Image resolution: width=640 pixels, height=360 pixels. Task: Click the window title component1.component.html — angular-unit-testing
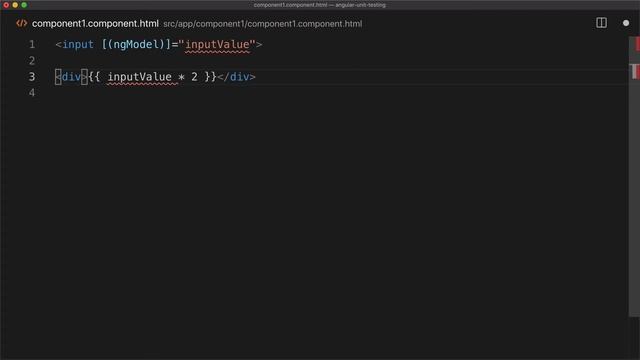point(320,5)
